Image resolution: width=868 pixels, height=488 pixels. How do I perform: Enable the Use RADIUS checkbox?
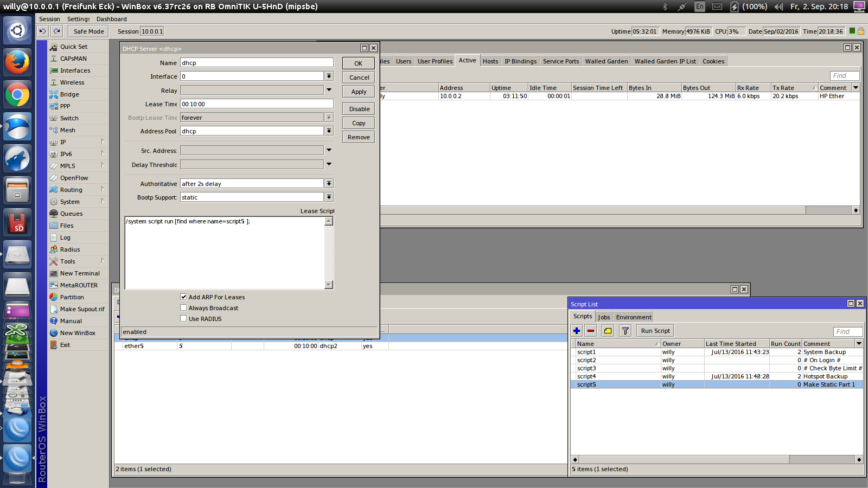click(183, 318)
